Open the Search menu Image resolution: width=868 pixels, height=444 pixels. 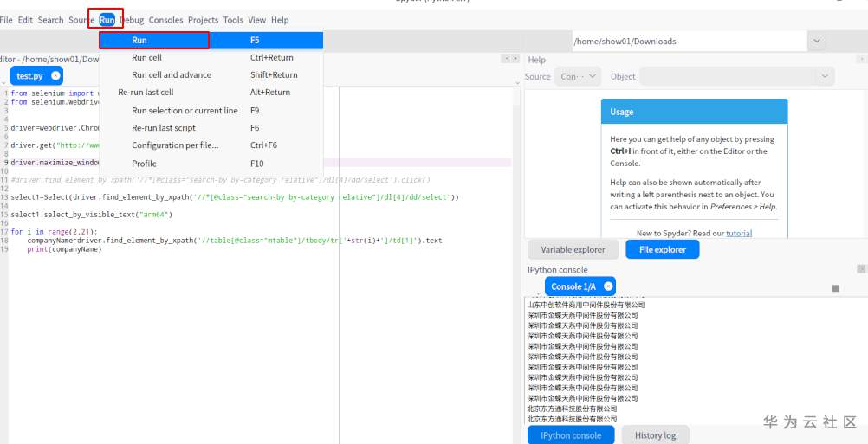pos(50,20)
